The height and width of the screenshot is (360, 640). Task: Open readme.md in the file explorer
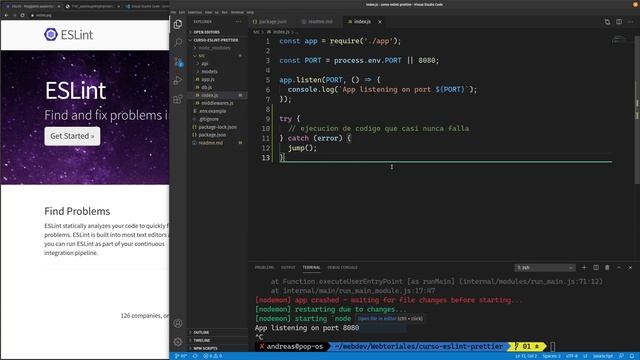(218, 143)
